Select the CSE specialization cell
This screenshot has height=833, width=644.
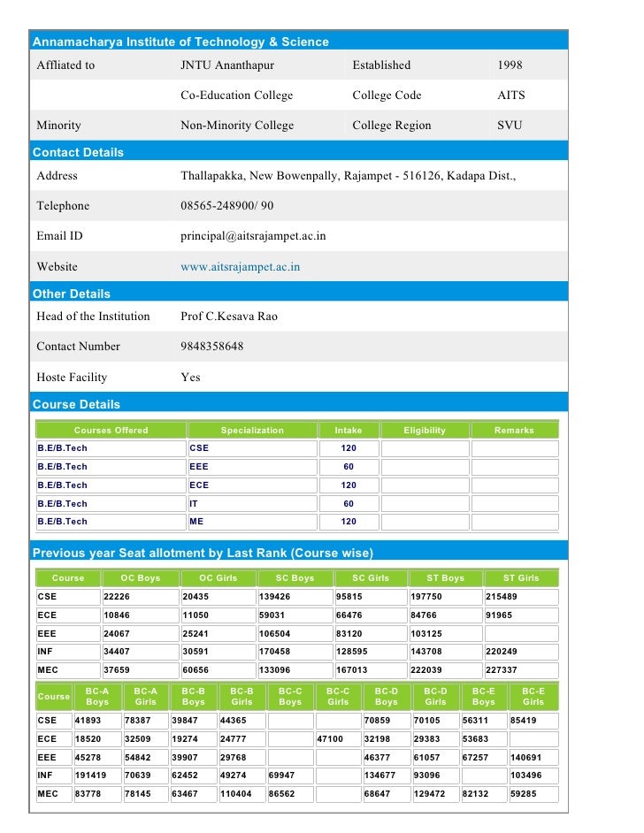click(x=252, y=448)
